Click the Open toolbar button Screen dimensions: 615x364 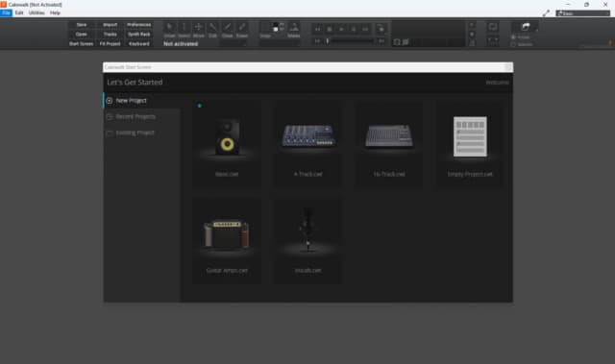[x=81, y=34]
